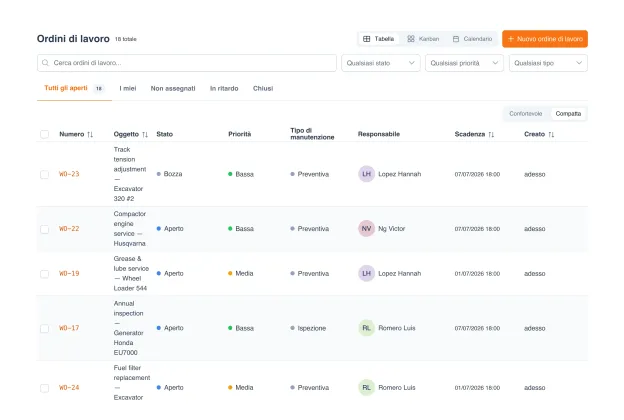Click the LH avatar in WO-19 row

(367, 273)
